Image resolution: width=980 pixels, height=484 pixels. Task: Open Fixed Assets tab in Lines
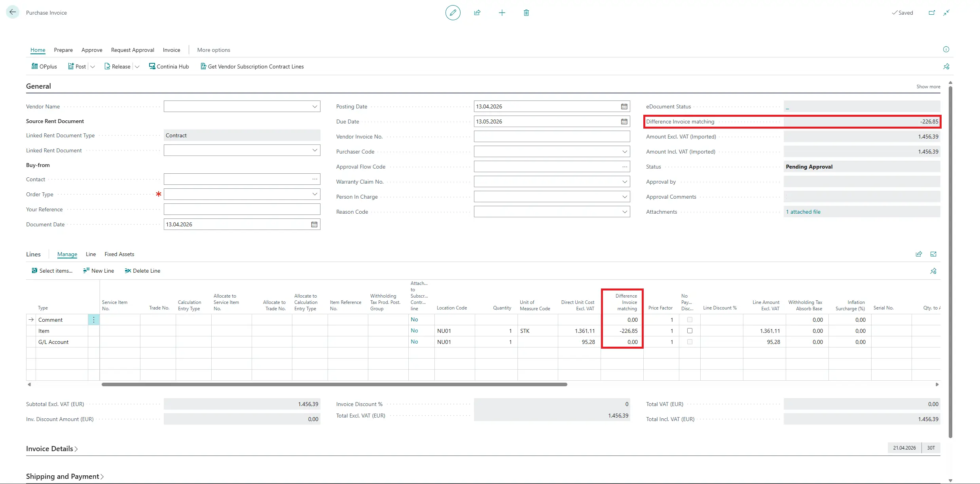tap(119, 254)
